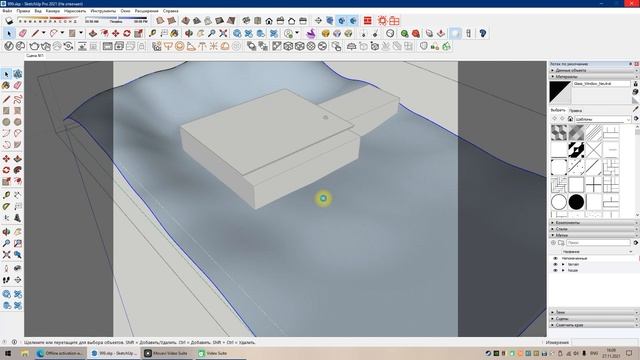
Task: Activate the Push/Pull tool in top toolbar
Action: (x=93, y=33)
